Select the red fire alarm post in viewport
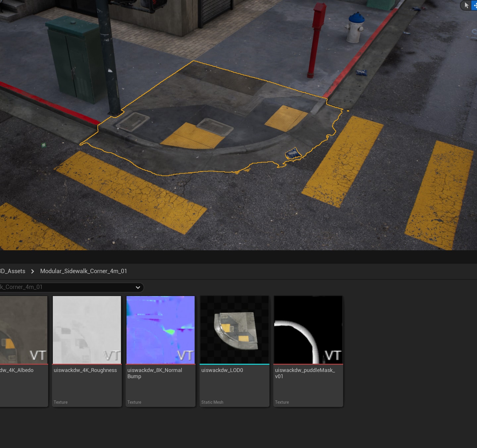Viewport: 477px width, 448px height. 316,40
